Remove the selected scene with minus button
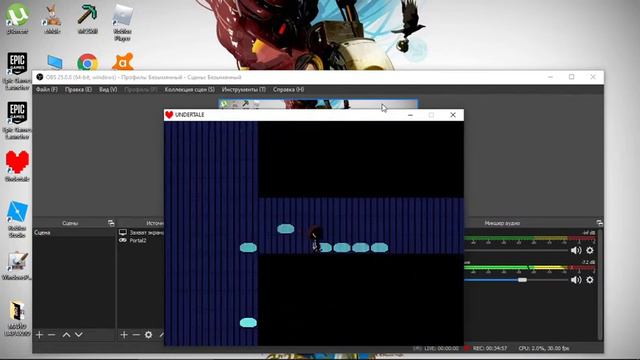640x360 pixels. tap(51, 335)
